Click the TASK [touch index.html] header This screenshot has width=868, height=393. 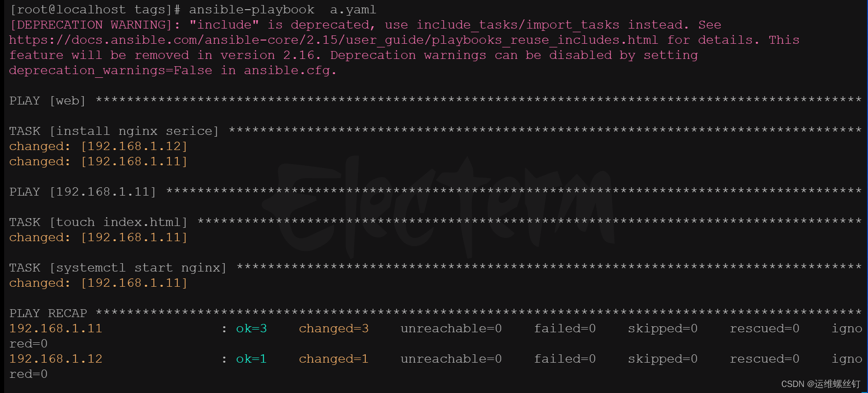pos(98,222)
